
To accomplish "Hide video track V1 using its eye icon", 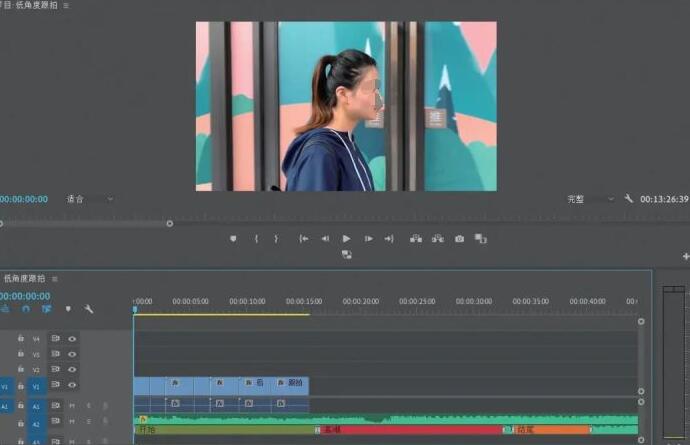I will coord(72,385).
